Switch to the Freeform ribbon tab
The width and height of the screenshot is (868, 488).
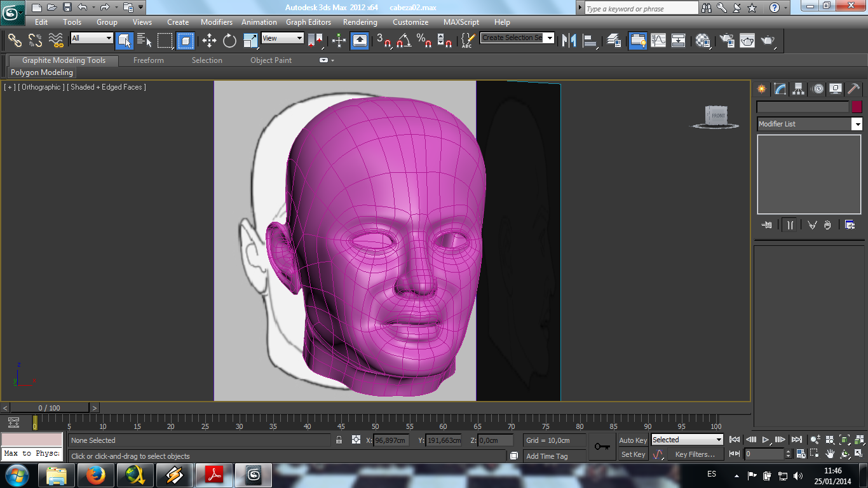click(149, 60)
